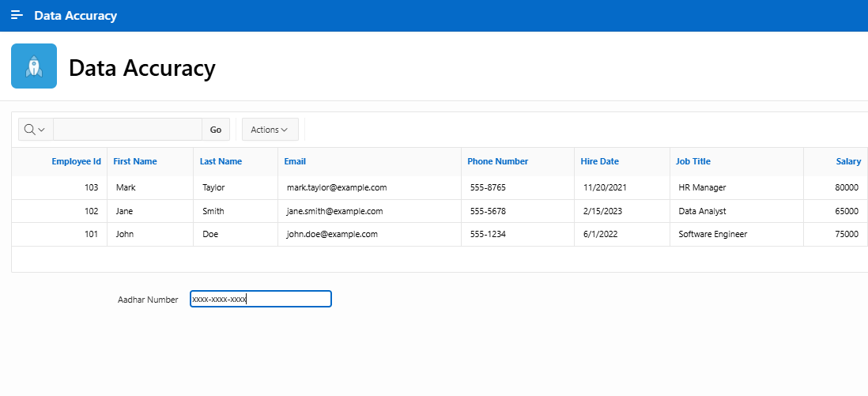868x396 pixels.
Task: Click job title Software Engineer
Action: tap(713, 234)
